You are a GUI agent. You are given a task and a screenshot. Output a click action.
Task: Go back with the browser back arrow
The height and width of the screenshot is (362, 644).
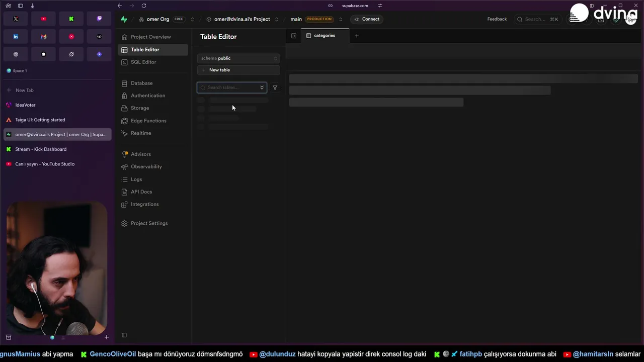pyautogui.click(x=119, y=6)
